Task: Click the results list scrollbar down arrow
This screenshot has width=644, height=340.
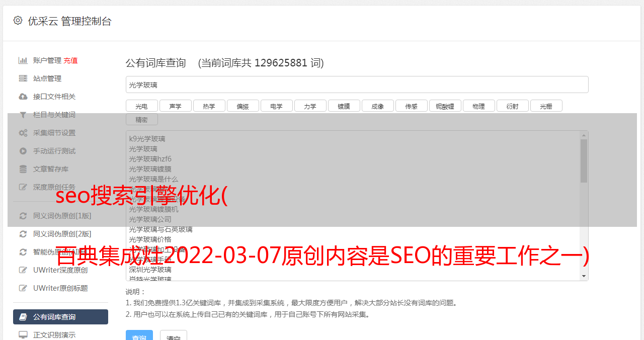Action: click(x=584, y=276)
